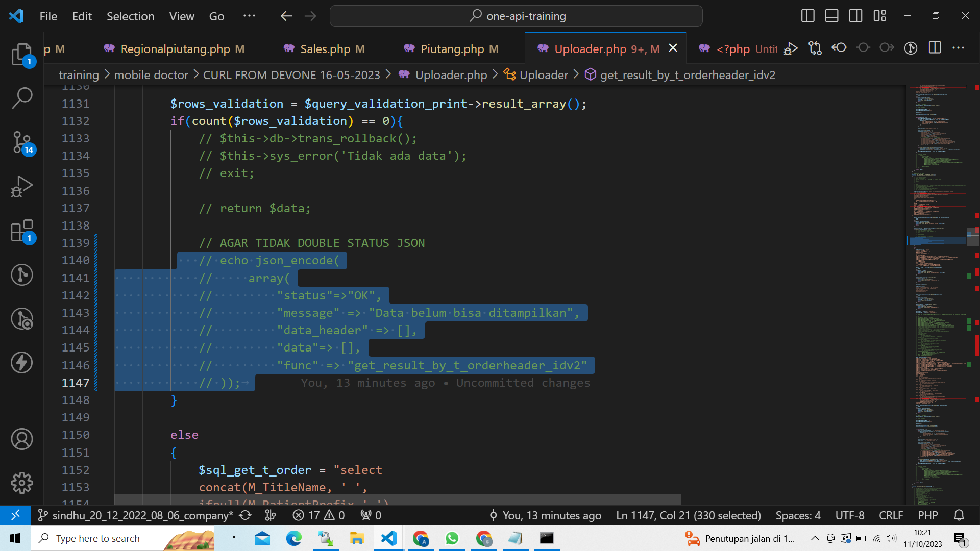980x551 pixels.
Task: Open the Manage gear settings icon
Action: pyautogui.click(x=22, y=483)
